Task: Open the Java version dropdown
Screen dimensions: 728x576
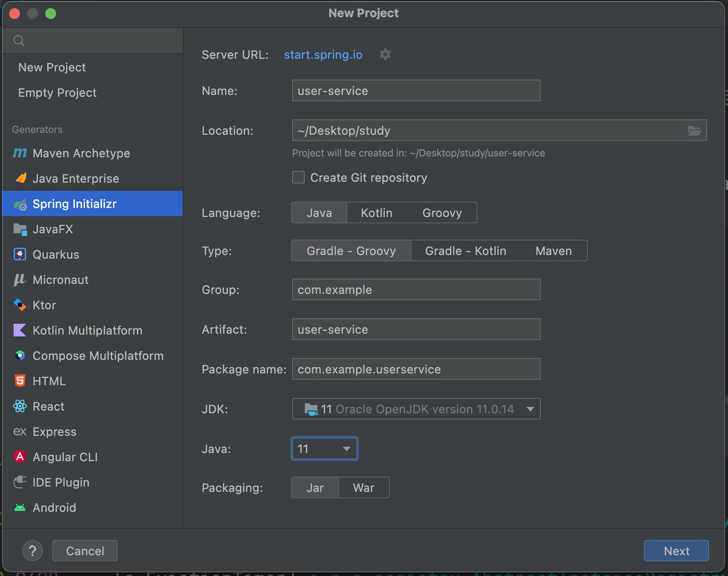Action: point(325,449)
